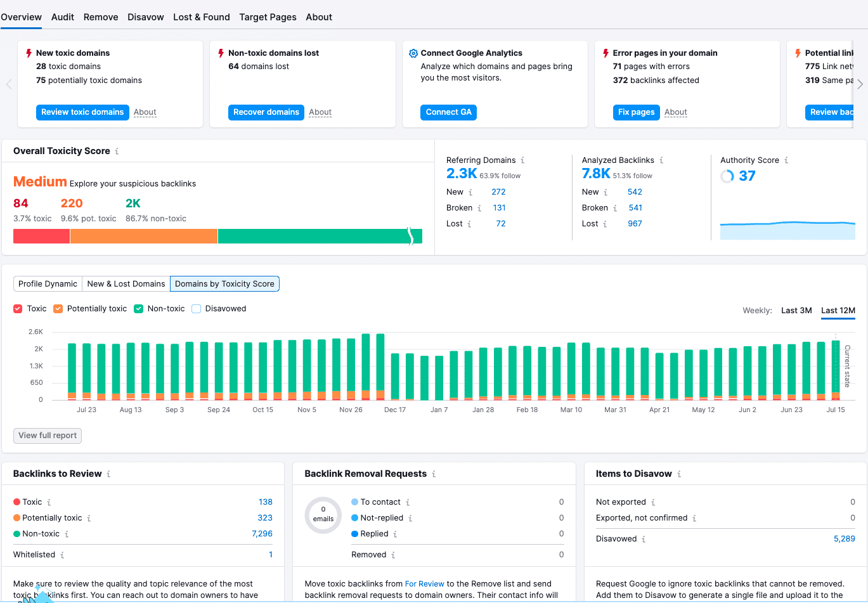Click info icon beside Overall Toxicity Score
This screenshot has height=603, width=868.
point(117,152)
